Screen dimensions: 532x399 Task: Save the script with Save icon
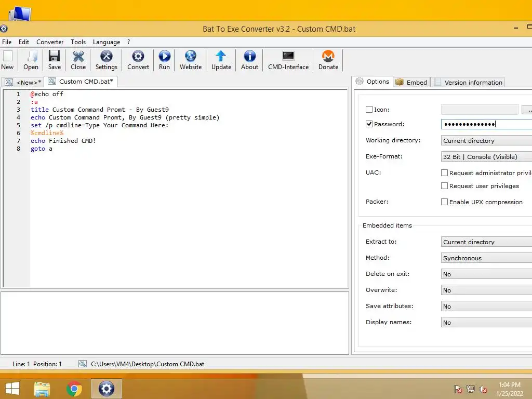pyautogui.click(x=54, y=60)
